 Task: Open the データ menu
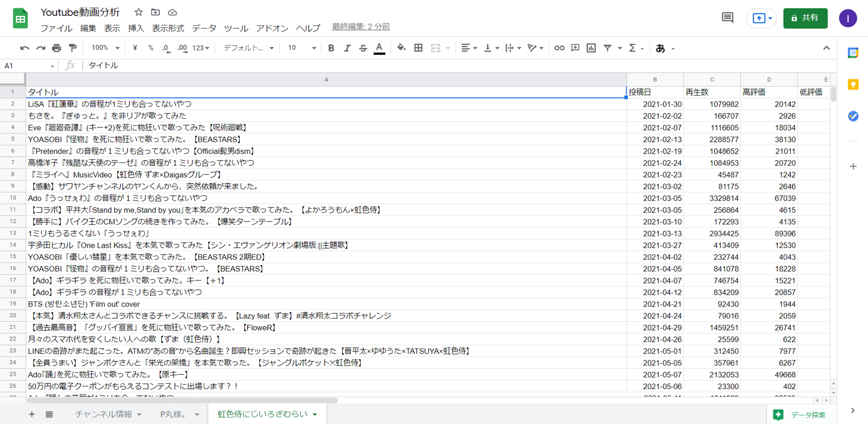click(x=204, y=28)
